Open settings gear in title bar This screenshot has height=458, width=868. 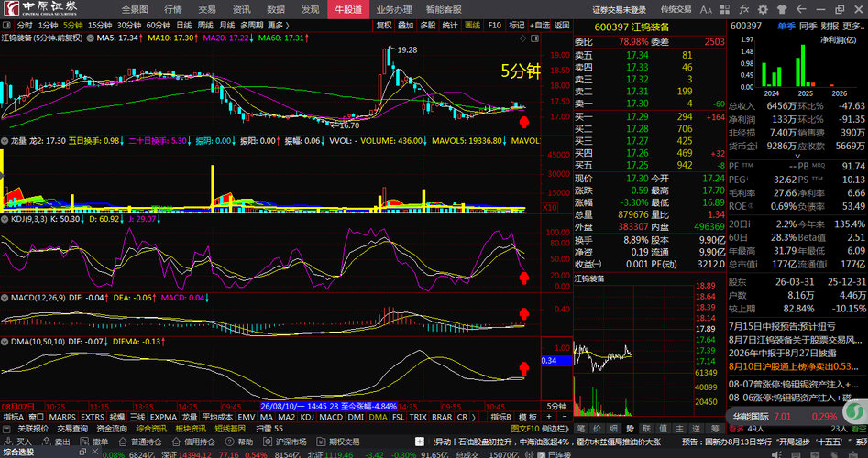[763, 9]
